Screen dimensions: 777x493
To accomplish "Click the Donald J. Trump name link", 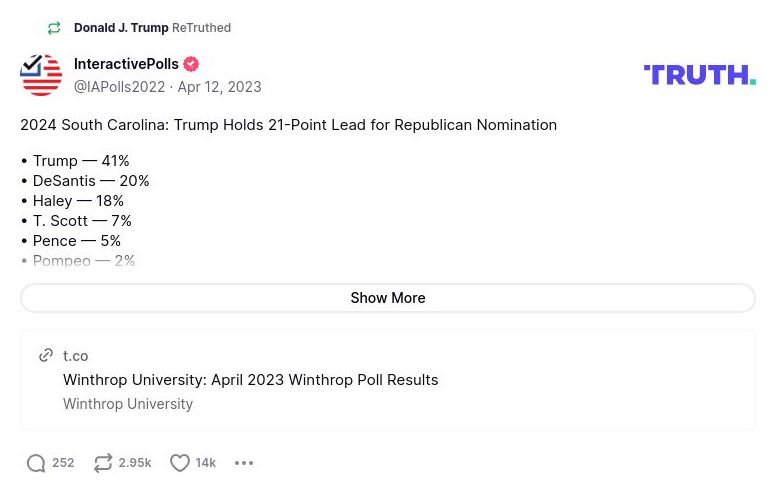I will (121, 28).
